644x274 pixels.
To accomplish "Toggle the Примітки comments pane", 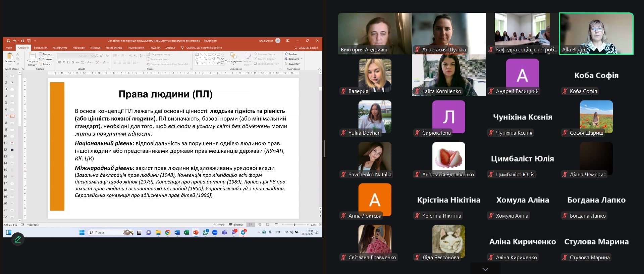I will tap(236, 225).
